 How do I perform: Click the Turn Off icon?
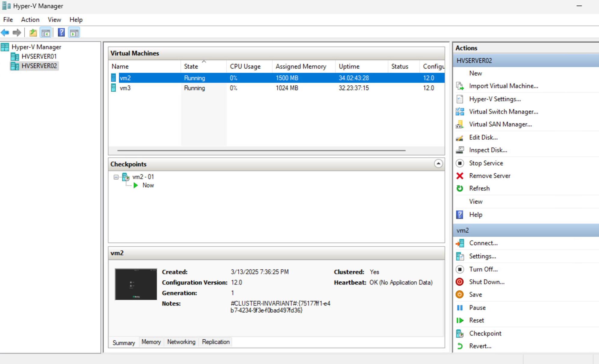(x=460, y=269)
